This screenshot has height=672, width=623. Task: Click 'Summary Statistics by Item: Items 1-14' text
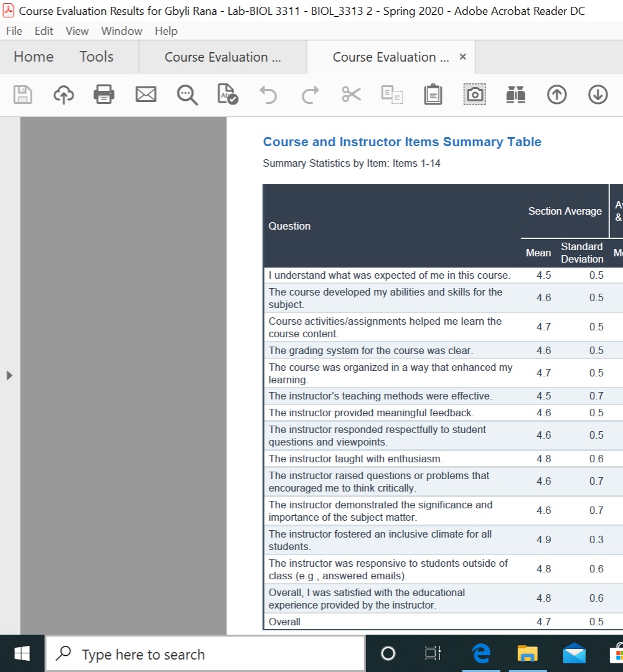351,163
